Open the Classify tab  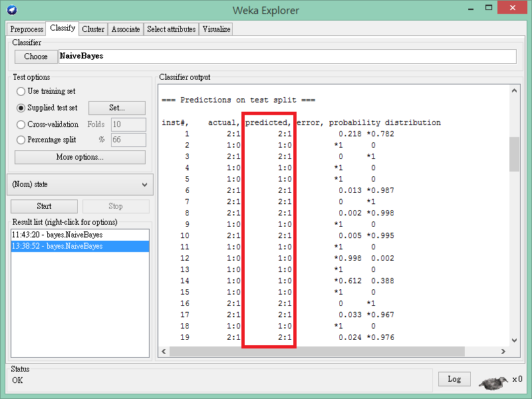point(63,28)
